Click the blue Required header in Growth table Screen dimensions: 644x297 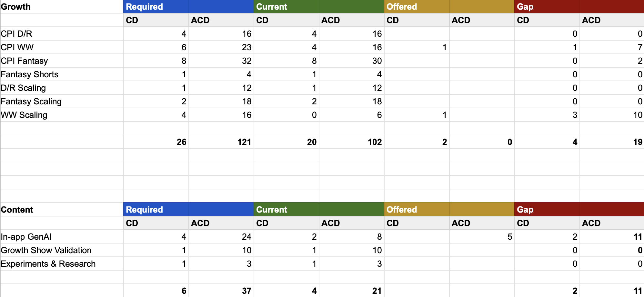pos(188,6)
